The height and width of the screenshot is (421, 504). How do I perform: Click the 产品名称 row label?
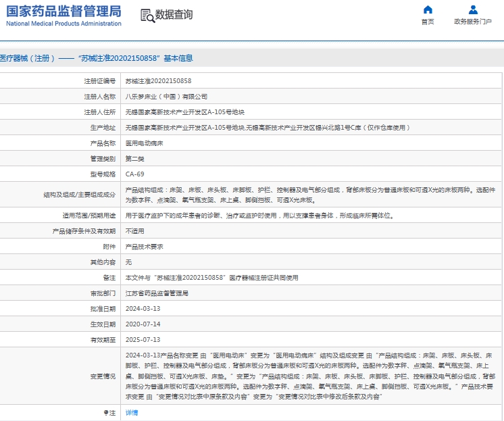pos(103,143)
